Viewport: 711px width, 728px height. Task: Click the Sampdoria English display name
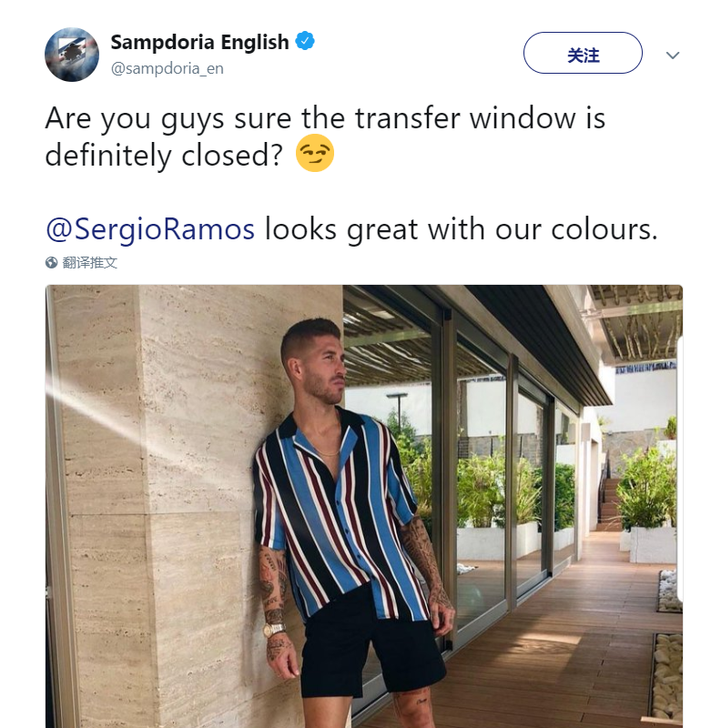pos(199,42)
